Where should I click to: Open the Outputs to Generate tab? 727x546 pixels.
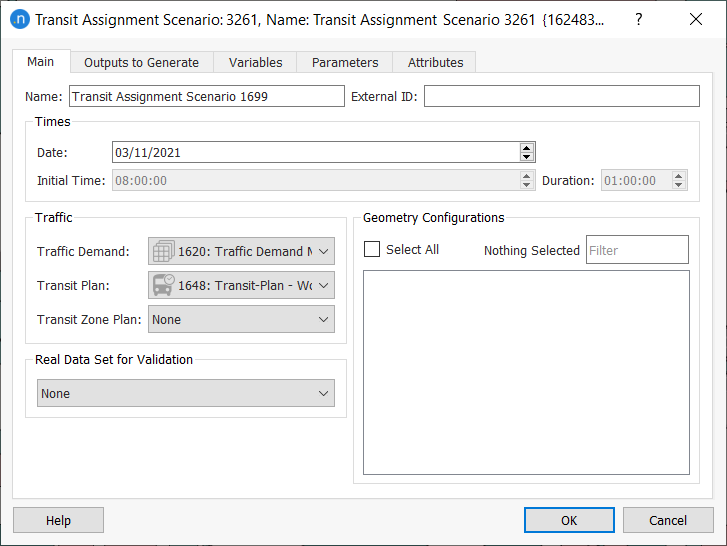click(x=141, y=63)
